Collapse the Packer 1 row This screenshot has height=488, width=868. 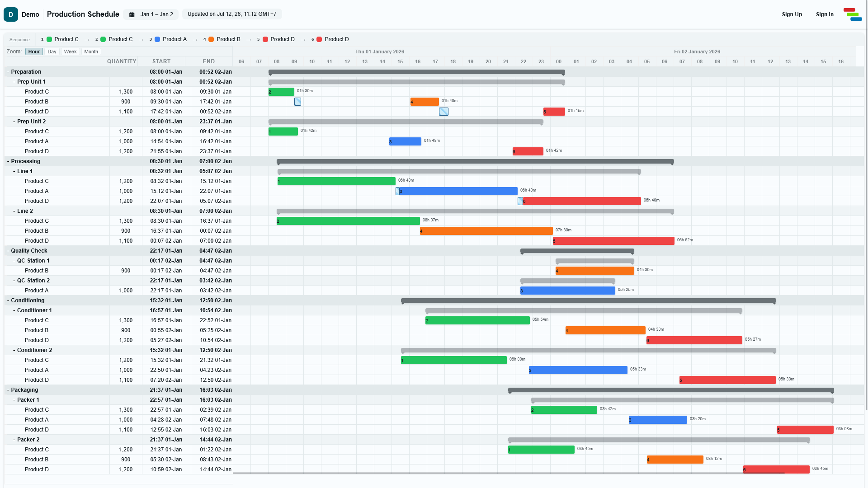(14, 400)
